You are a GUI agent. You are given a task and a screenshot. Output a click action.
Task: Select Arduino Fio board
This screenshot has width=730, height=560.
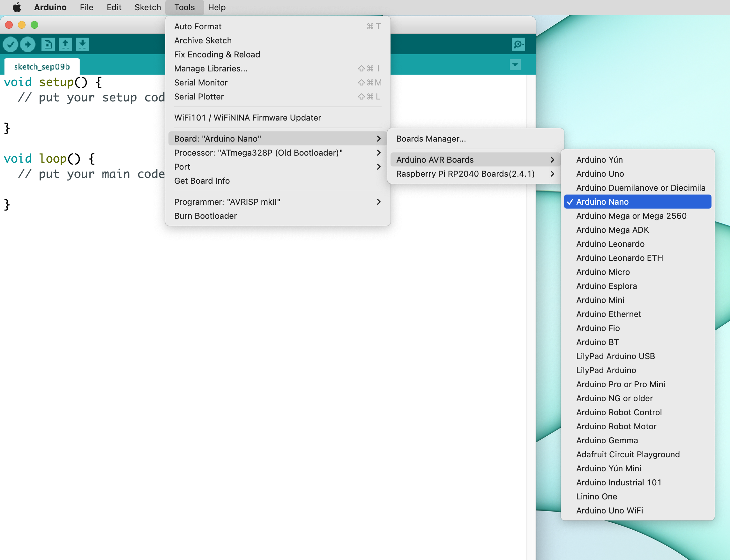coord(637,328)
